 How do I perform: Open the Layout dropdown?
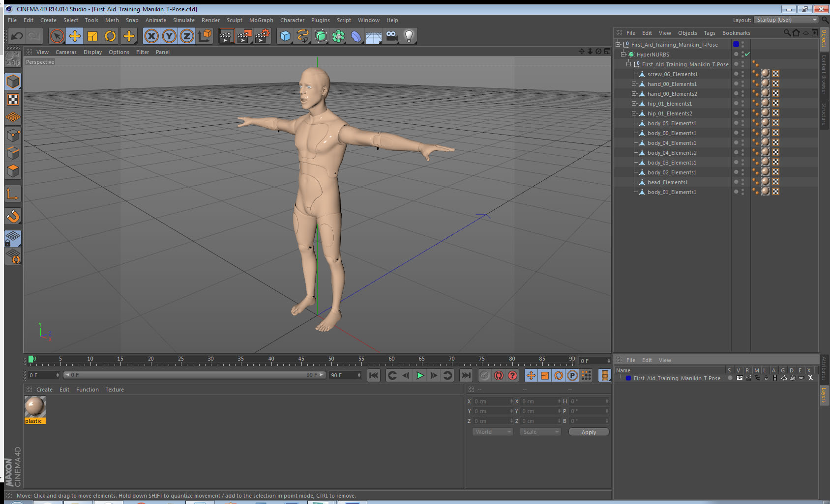(x=786, y=20)
